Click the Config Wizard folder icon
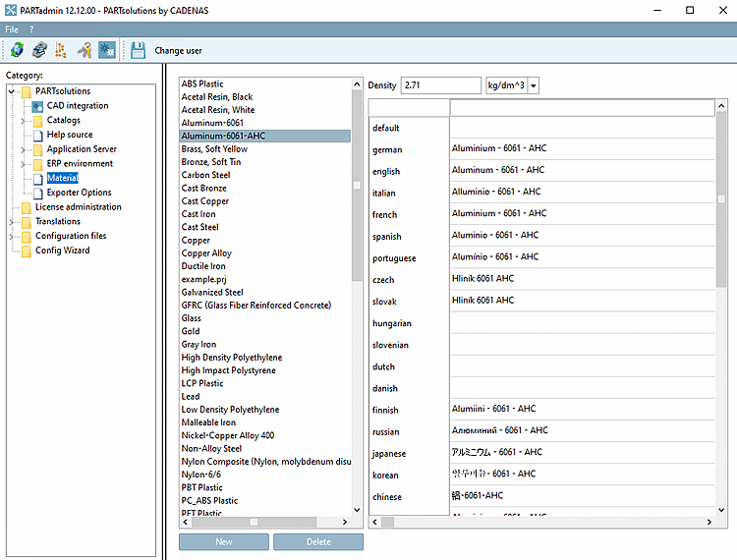The height and width of the screenshot is (560, 737). coord(27,252)
